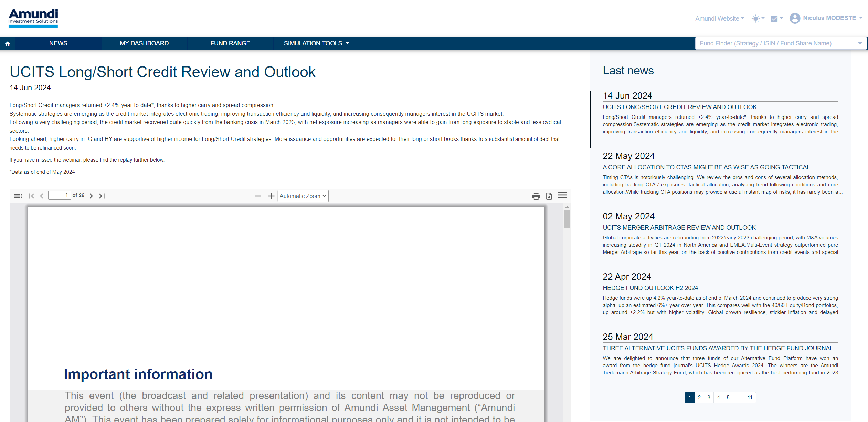The width and height of the screenshot is (868, 422).
Task: Open Three Alternative UCITS Funds Awarded article
Action: (718, 348)
